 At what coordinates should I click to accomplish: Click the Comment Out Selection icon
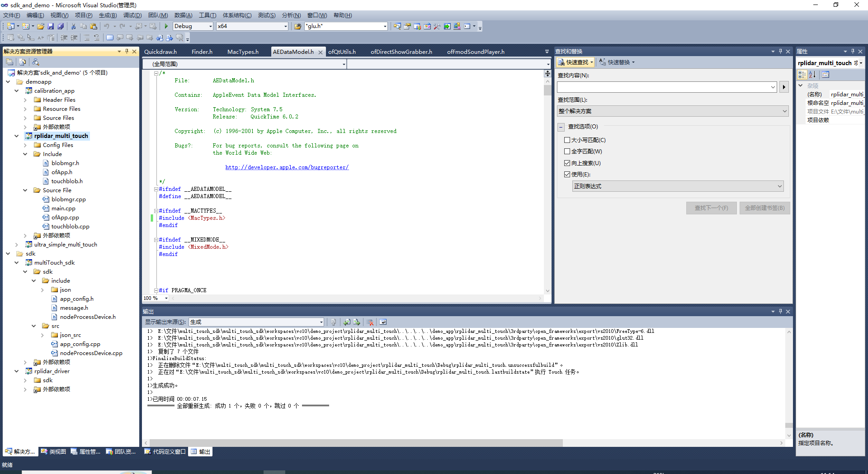pyautogui.click(x=87, y=38)
